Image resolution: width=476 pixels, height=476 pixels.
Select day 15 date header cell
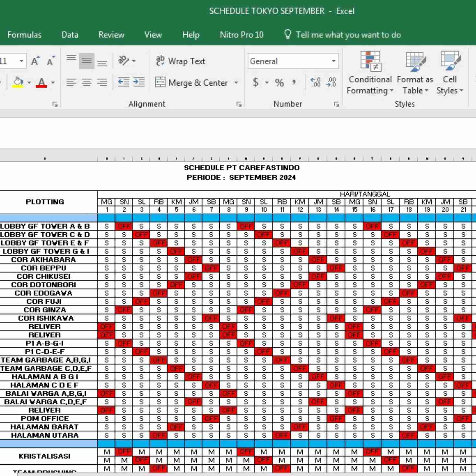point(354,210)
